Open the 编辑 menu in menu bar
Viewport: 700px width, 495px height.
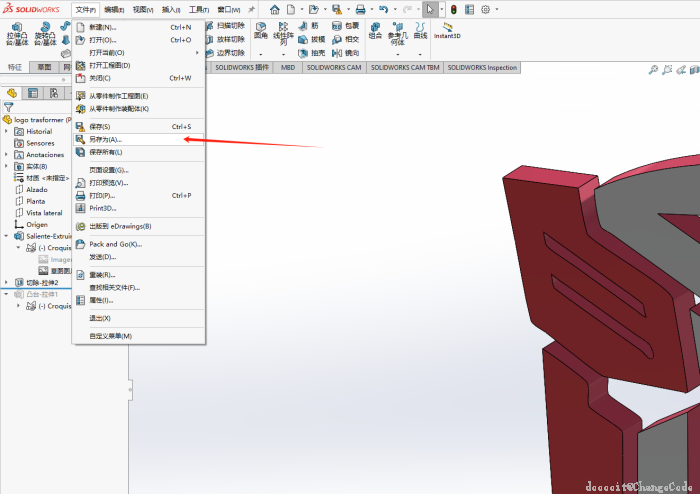(x=114, y=9)
